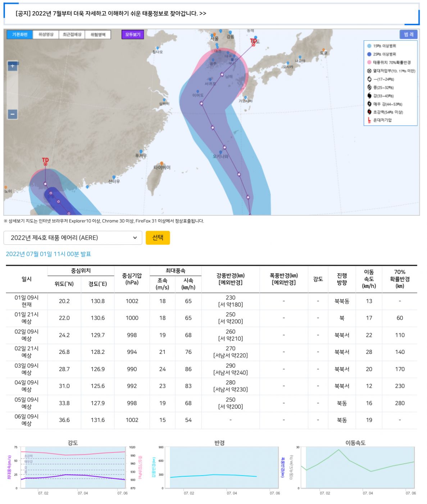Click the red TD marker near Dokdo

(x=253, y=44)
